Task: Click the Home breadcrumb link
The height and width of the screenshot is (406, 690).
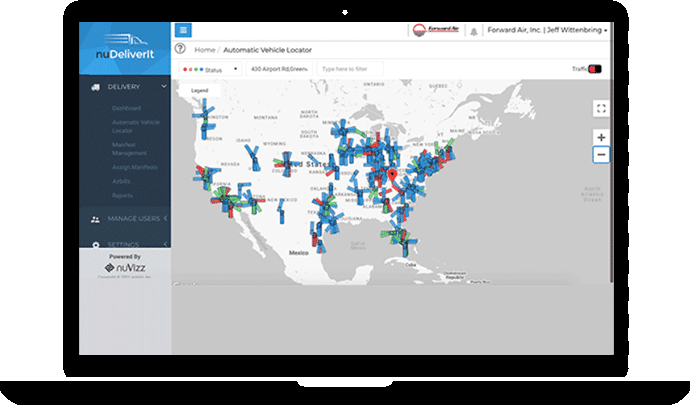Action: click(204, 48)
